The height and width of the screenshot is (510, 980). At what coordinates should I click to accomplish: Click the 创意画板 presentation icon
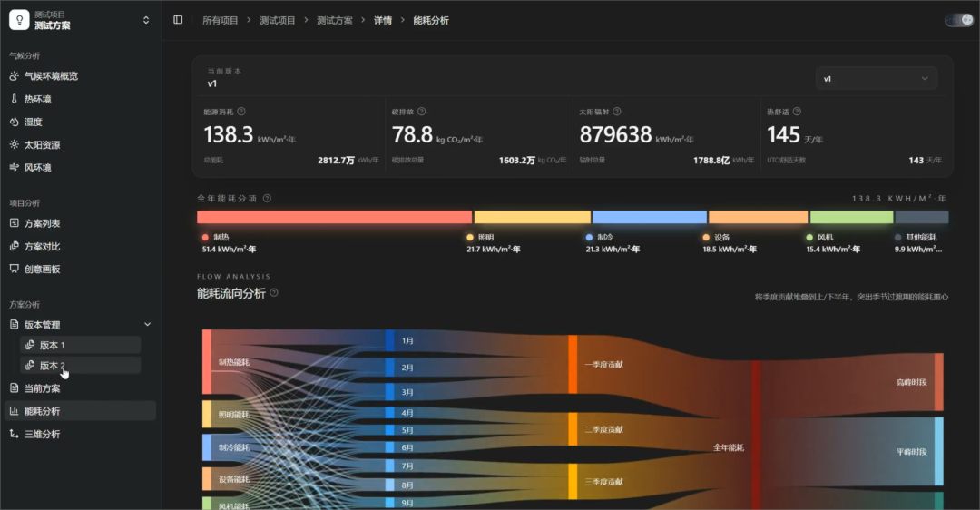pyautogui.click(x=14, y=269)
